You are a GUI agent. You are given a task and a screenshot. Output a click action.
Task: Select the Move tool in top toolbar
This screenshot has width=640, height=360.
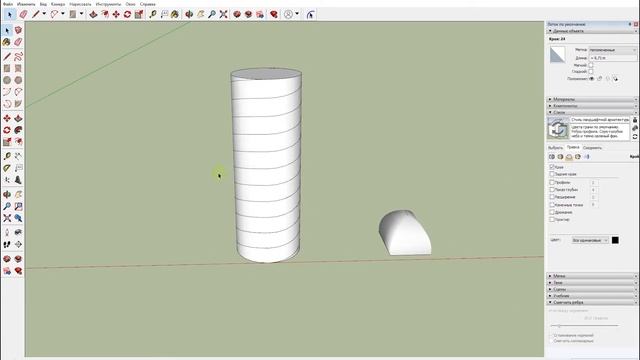pyautogui.click(x=116, y=15)
